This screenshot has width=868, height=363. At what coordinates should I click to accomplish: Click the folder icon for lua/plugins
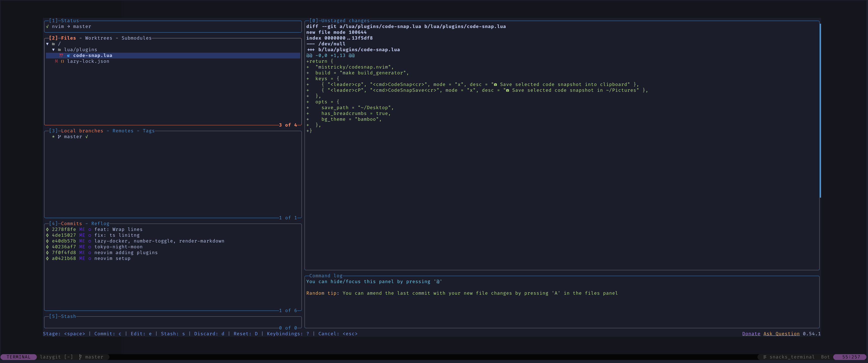[59, 50]
